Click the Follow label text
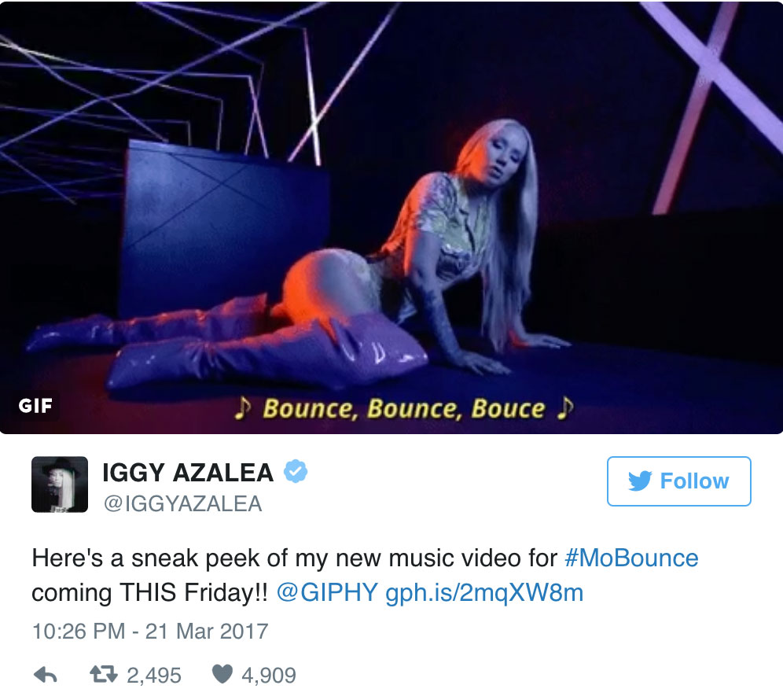 pyautogui.click(x=695, y=481)
